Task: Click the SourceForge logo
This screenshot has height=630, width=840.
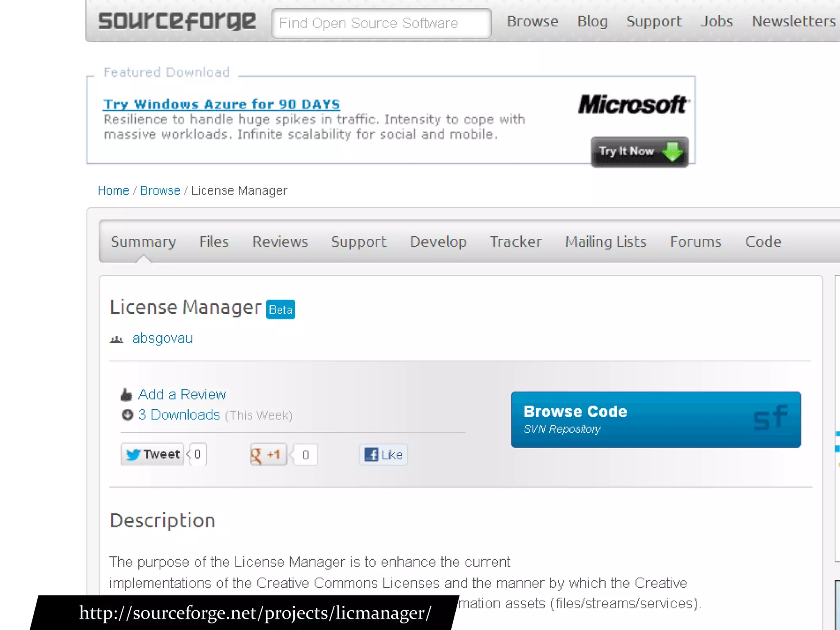Action: [x=177, y=21]
